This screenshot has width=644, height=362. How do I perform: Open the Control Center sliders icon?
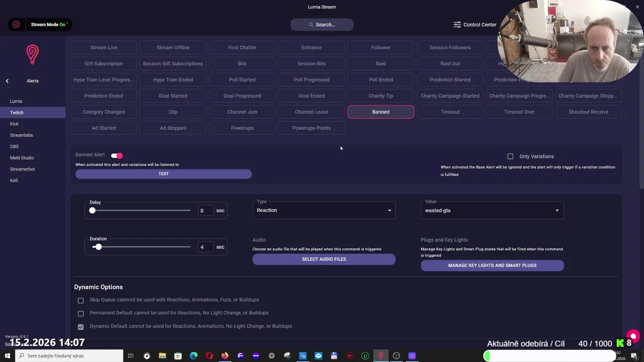click(457, 25)
